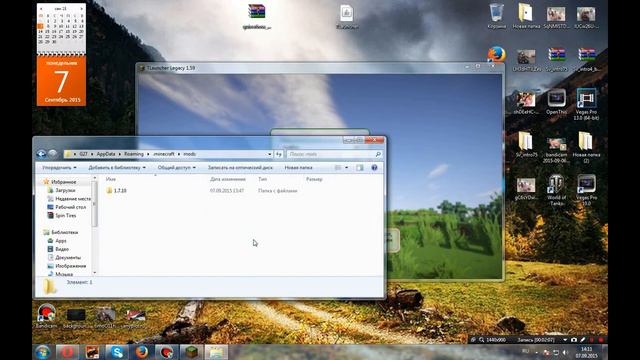Open Opera from the taskbar
The width and height of the screenshot is (640, 360).
click(67, 352)
